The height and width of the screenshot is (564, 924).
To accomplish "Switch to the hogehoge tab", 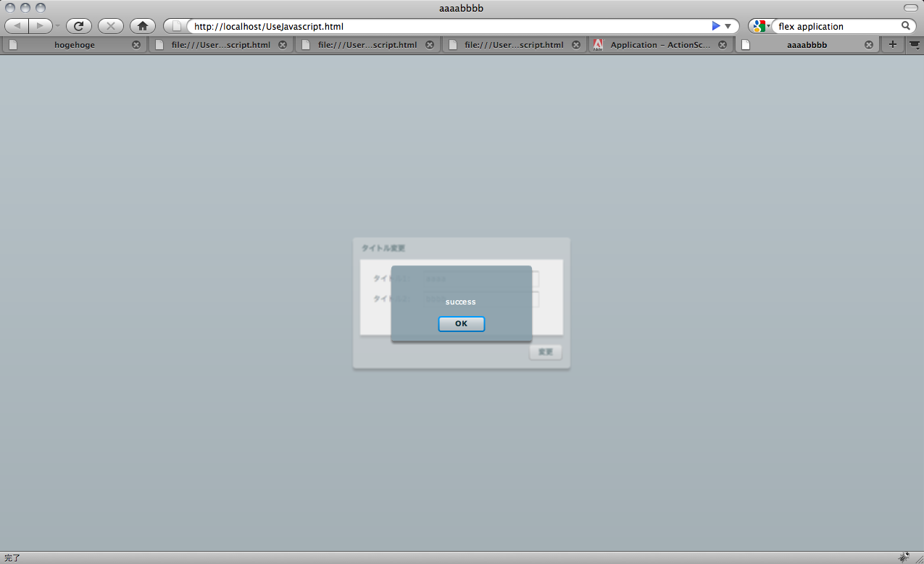I will (74, 45).
